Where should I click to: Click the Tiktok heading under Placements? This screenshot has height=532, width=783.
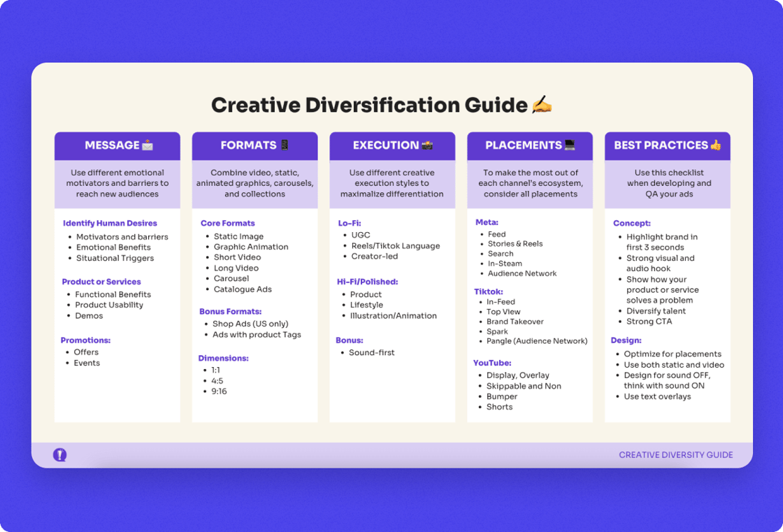click(x=489, y=292)
